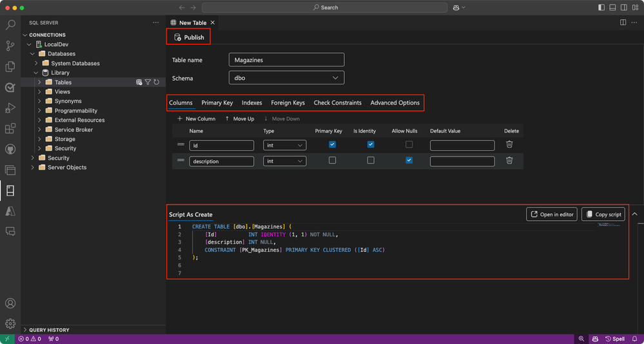Click the Azure icon in activity bar
This screenshot has height=344, width=644.
[x=10, y=211]
